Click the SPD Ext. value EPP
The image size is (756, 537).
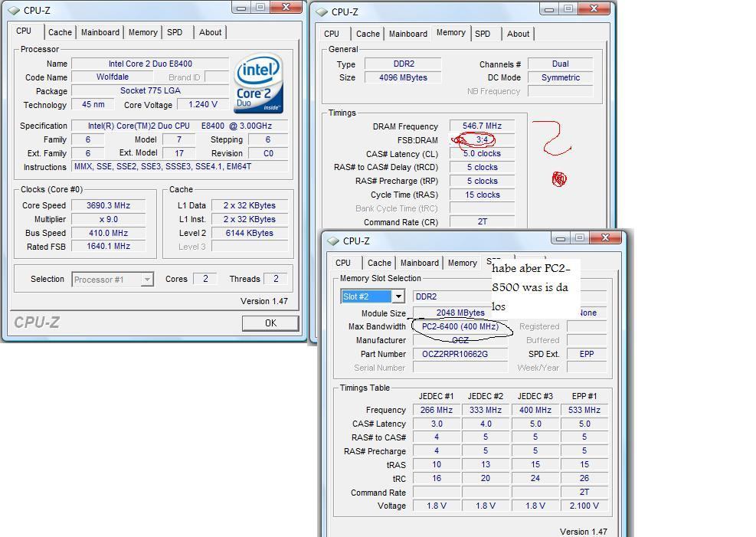pyautogui.click(x=587, y=354)
